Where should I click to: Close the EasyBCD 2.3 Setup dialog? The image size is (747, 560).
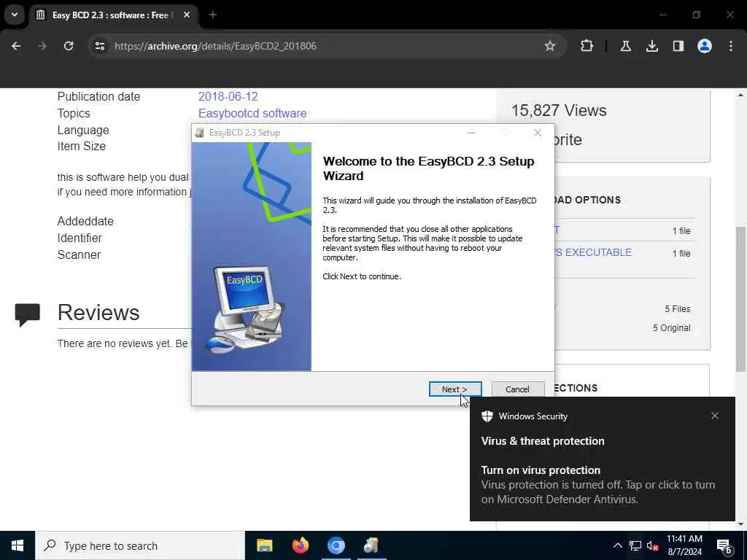(x=538, y=133)
